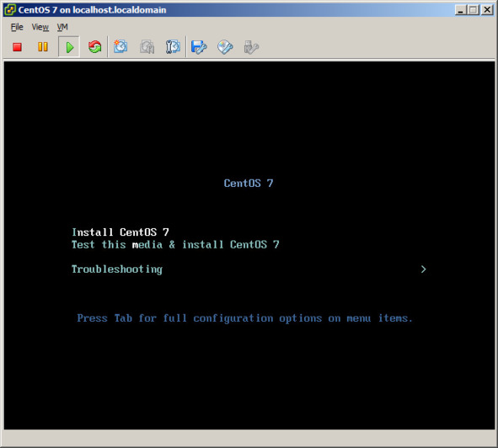This screenshot has width=498, height=448.
Task: Click the floppy drive connection icon
Action: (199, 47)
